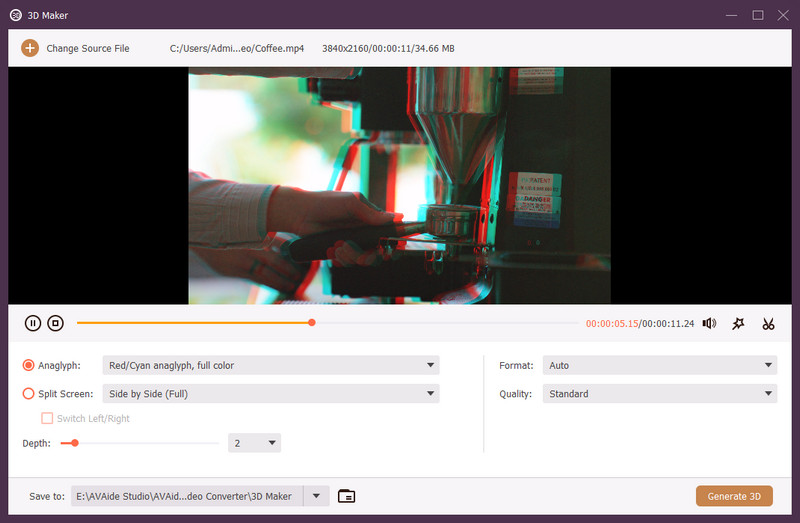
Task: Open the enhance effects wand icon
Action: (738, 323)
